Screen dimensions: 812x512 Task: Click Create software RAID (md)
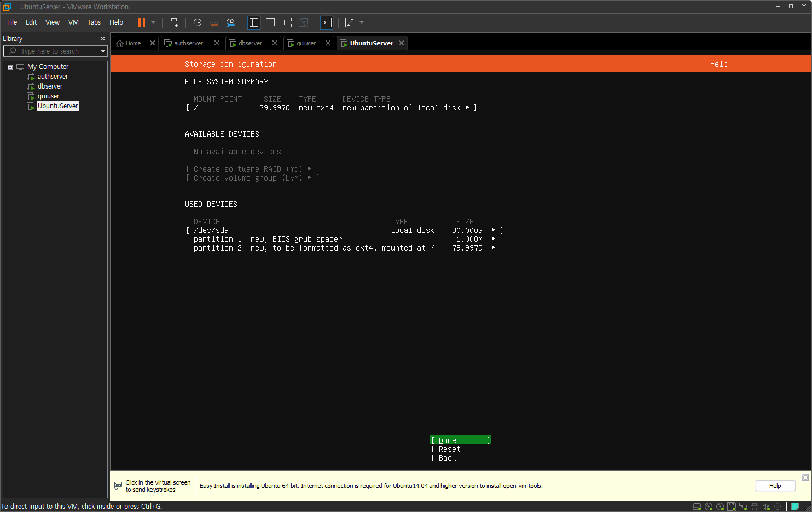coord(252,169)
